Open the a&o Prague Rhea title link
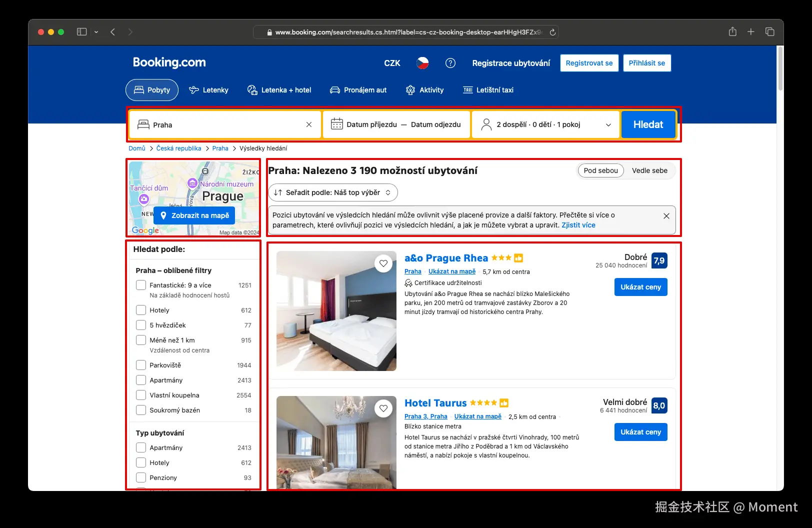 tap(446, 258)
